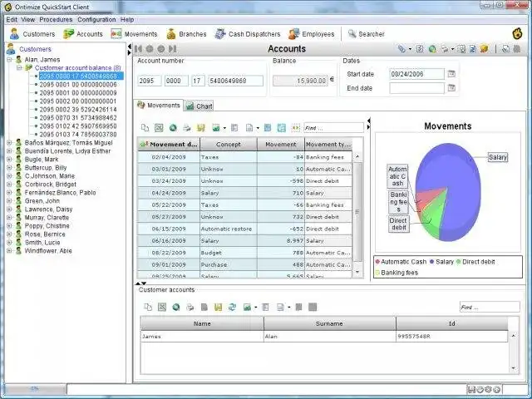The width and height of the screenshot is (532, 399).
Task: Sort by the Surname column header
Action: click(x=329, y=323)
